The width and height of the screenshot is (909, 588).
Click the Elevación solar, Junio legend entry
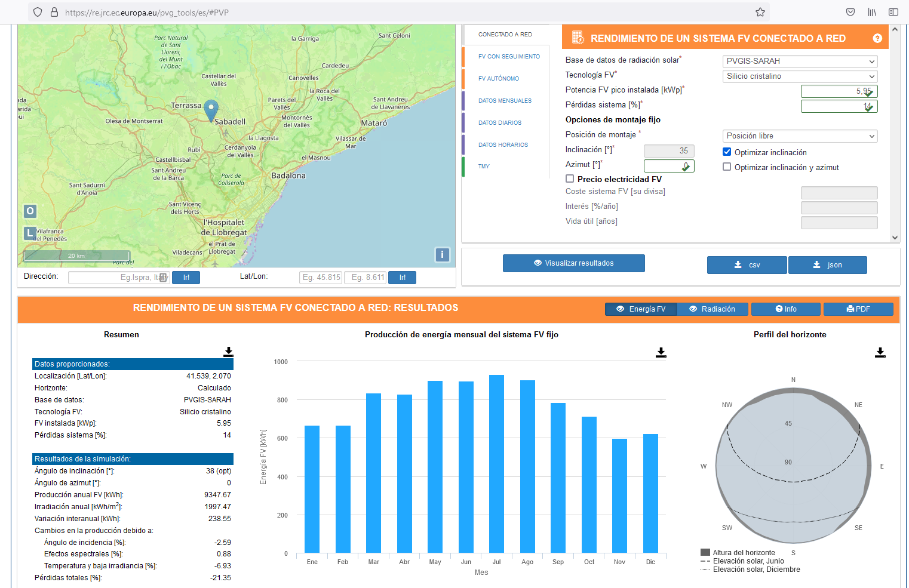pos(742,561)
